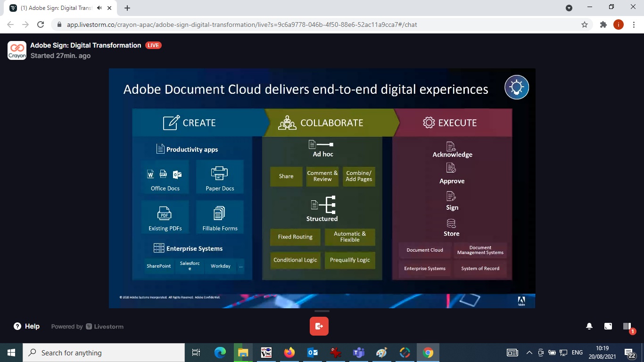Click the Document Management Systems box
The image size is (644, 362).
[480, 250]
